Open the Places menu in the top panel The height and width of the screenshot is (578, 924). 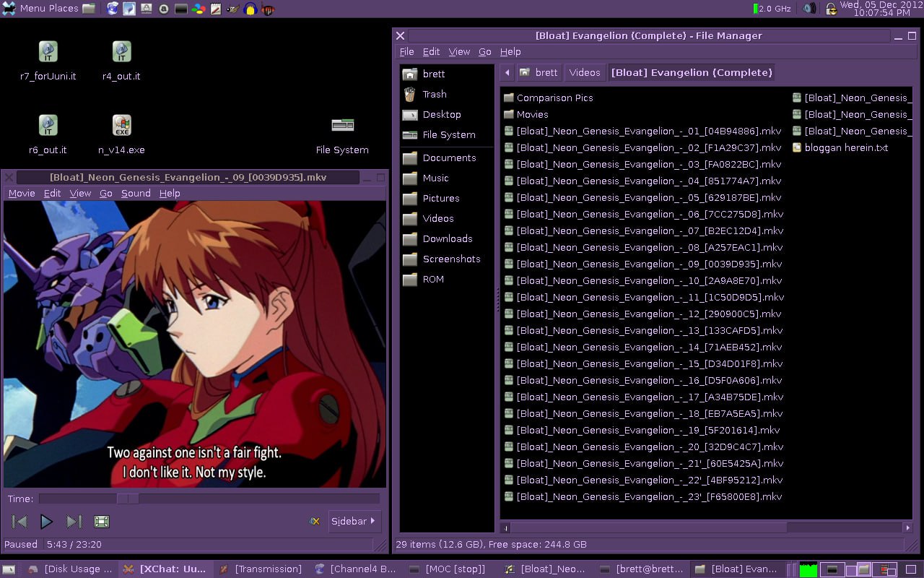64,9
